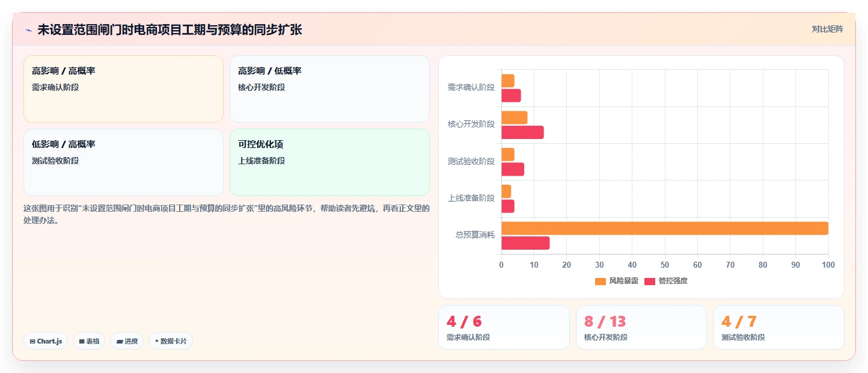
Task: Toggle 风险暴露 legend orange swatch
Action: [601, 281]
